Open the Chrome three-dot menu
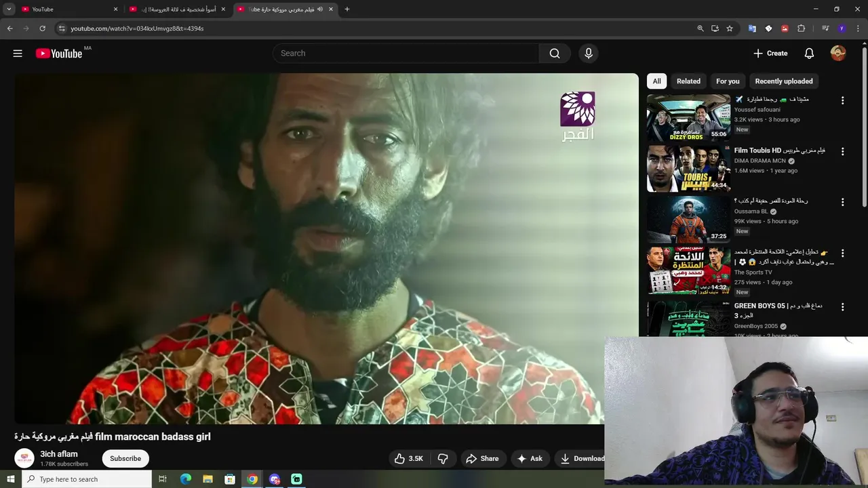 pos(859,28)
